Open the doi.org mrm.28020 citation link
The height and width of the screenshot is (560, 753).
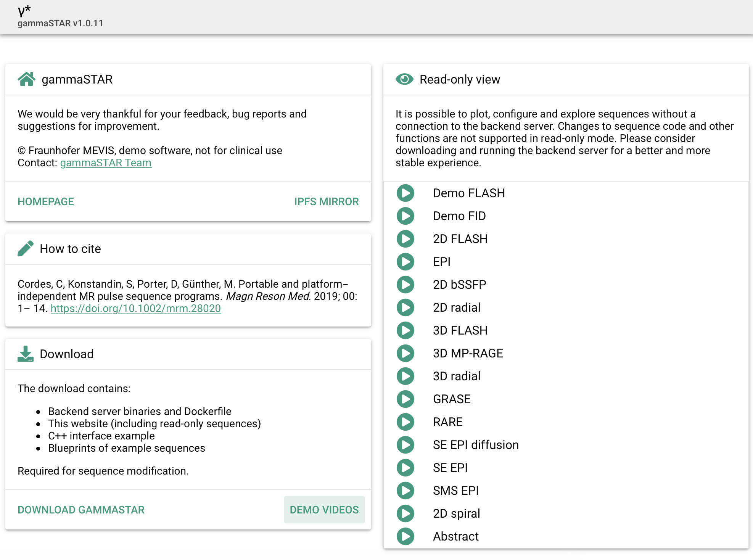[x=135, y=309]
